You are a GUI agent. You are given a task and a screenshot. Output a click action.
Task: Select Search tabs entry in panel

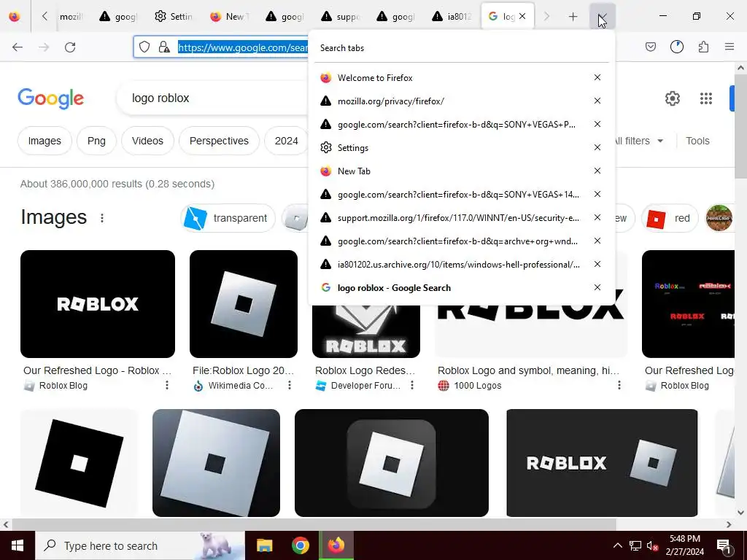461,48
